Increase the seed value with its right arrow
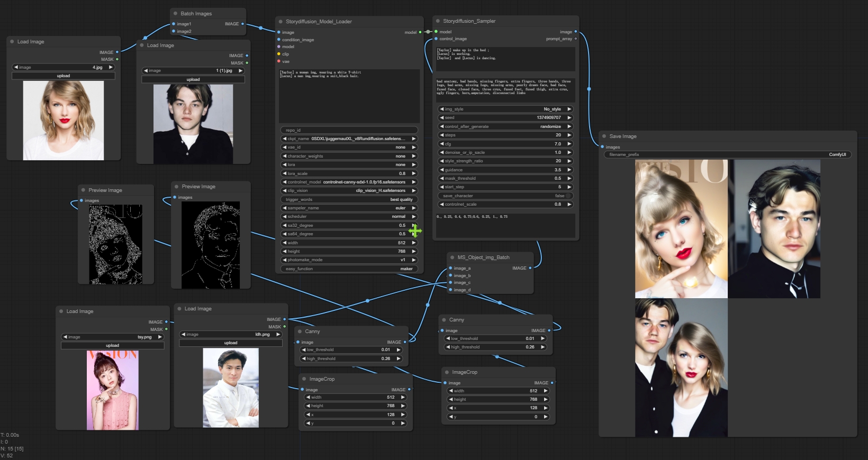Viewport: 868px width, 460px height. click(x=569, y=117)
